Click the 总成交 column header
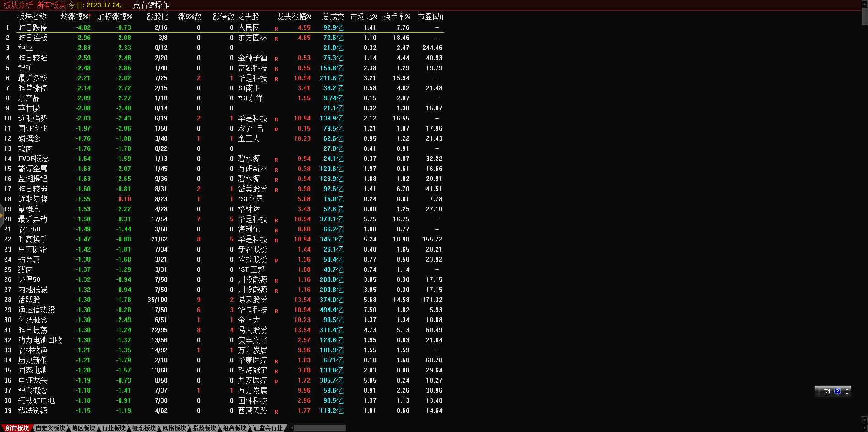The width and height of the screenshot is (868, 432). point(333,16)
